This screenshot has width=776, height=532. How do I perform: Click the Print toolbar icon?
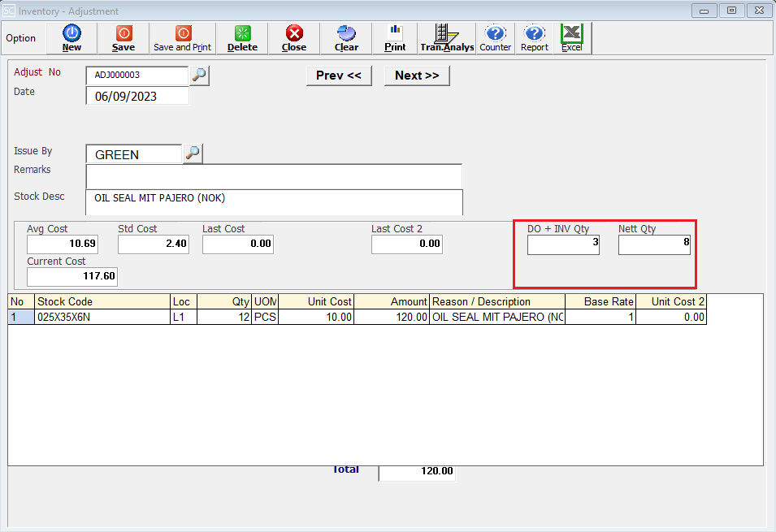click(x=395, y=38)
